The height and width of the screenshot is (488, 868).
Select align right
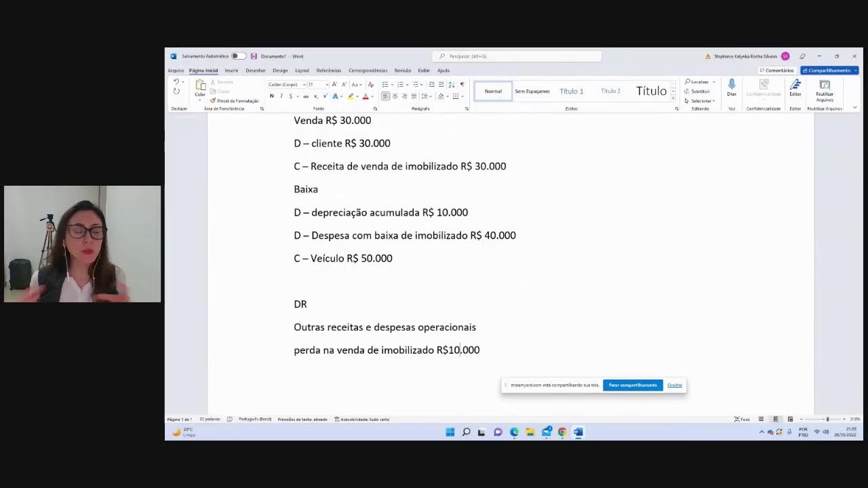[x=404, y=96]
